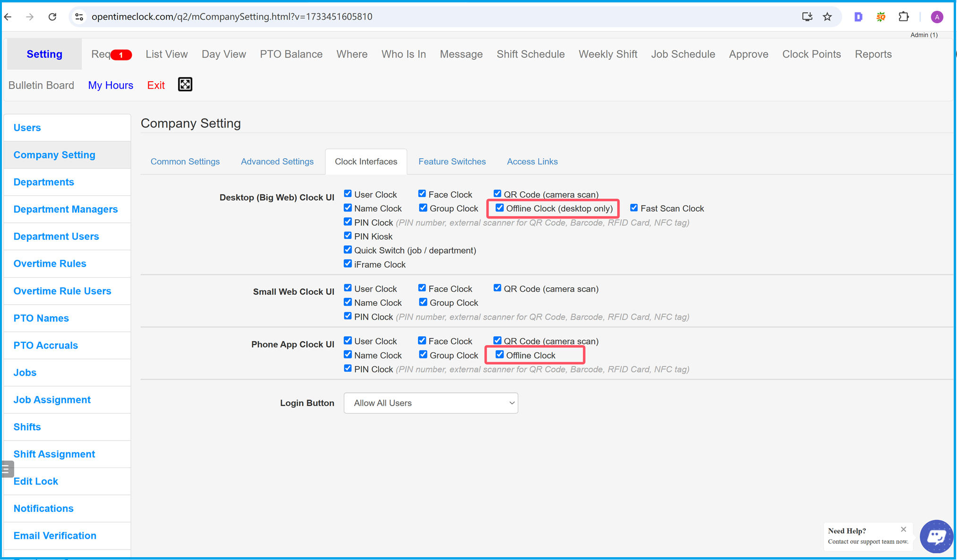The image size is (957, 560).
Task: Click the My Hours link
Action: click(110, 85)
